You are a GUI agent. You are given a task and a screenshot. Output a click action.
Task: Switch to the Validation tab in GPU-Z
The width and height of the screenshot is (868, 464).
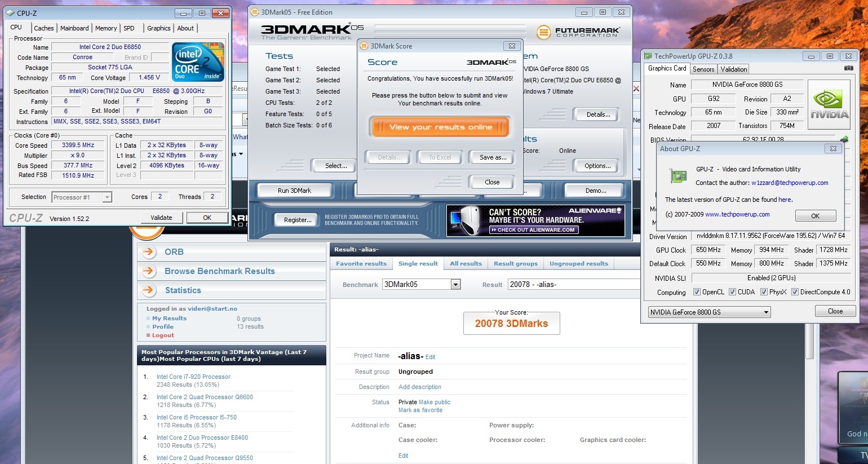click(734, 69)
